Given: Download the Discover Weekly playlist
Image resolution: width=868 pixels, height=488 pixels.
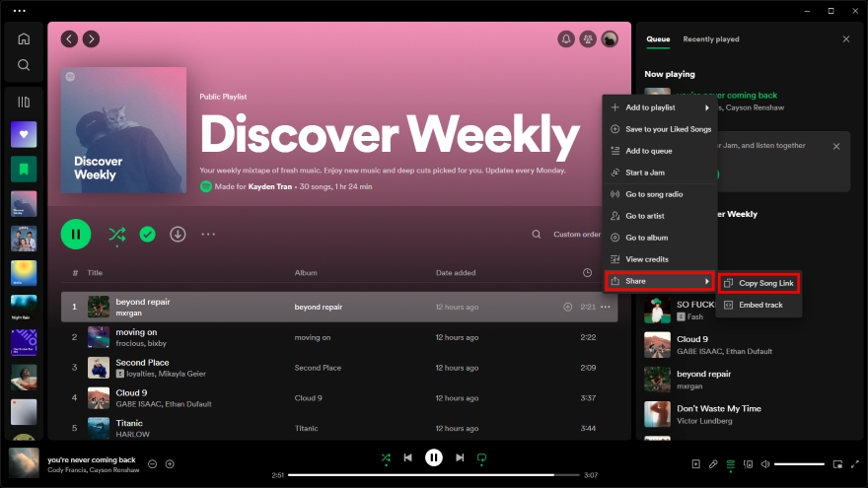Looking at the screenshot, I should (178, 234).
